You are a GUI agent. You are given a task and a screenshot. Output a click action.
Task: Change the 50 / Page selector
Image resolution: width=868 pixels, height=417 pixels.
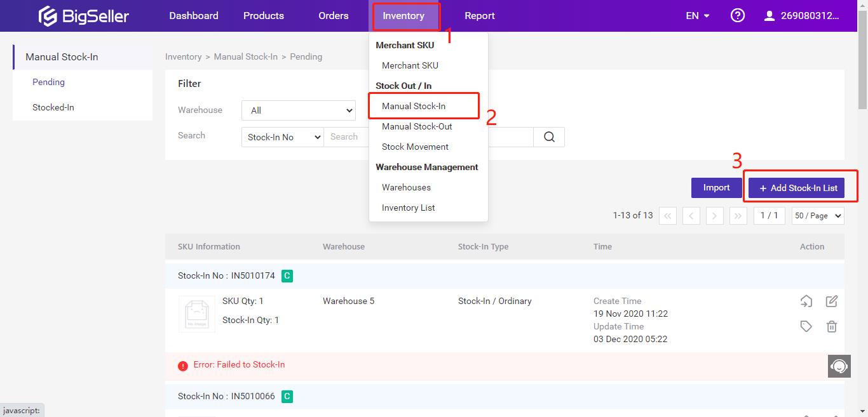[x=818, y=216]
